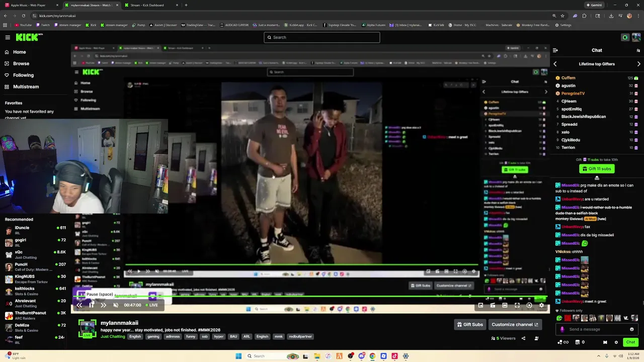Open a new browser tab
644x362 pixels.
point(186,5)
